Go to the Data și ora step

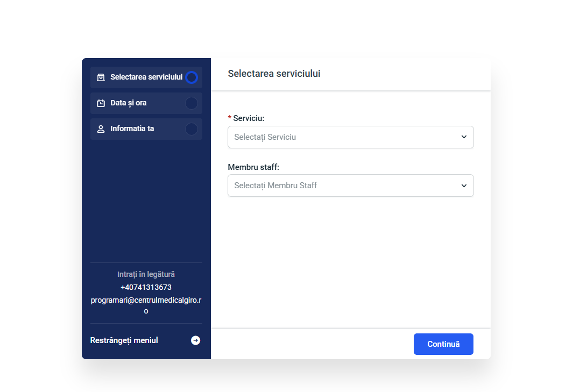[x=146, y=103]
